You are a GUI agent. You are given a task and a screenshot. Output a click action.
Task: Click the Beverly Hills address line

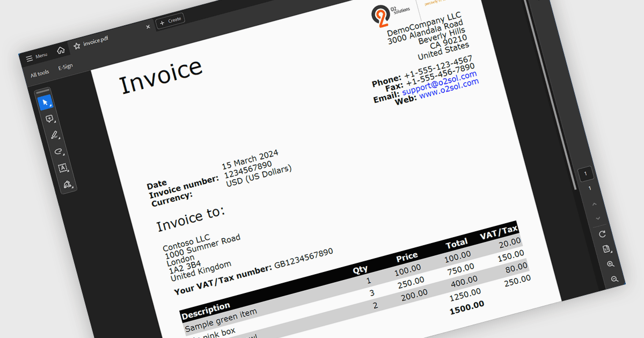(442, 36)
